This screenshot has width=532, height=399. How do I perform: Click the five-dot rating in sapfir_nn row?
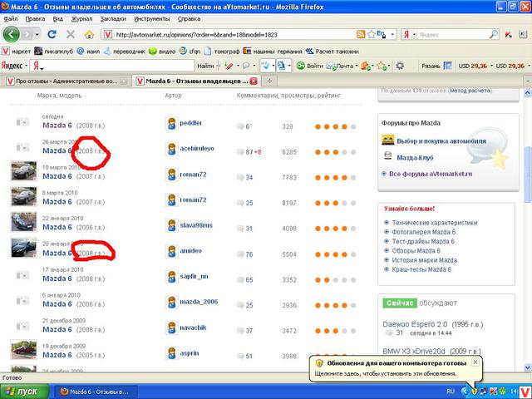point(335,280)
